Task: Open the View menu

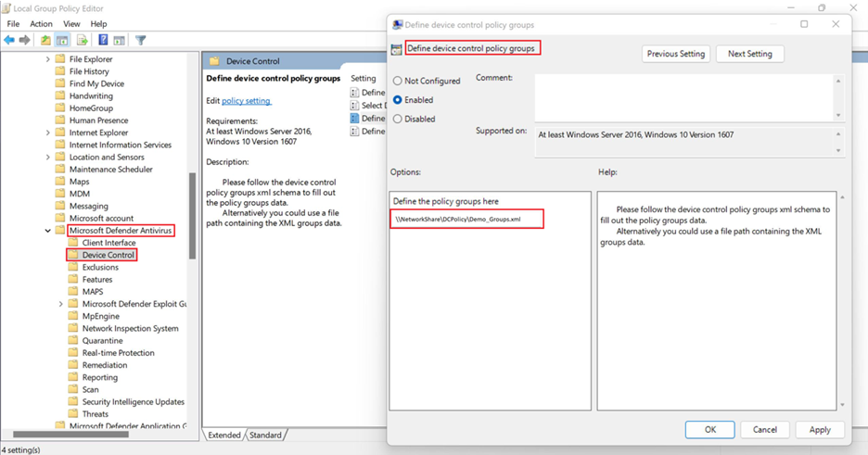Action: [71, 24]
